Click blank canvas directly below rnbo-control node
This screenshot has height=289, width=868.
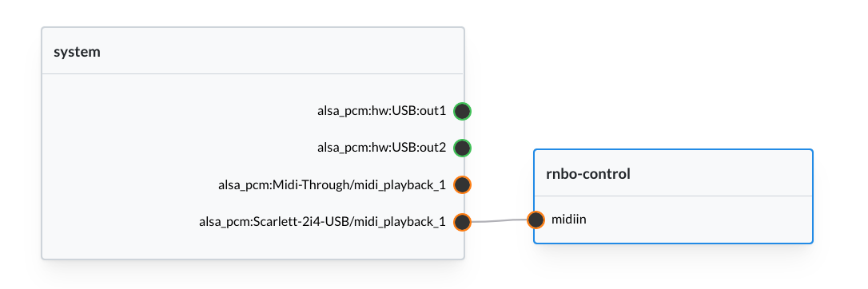(673, 267)
